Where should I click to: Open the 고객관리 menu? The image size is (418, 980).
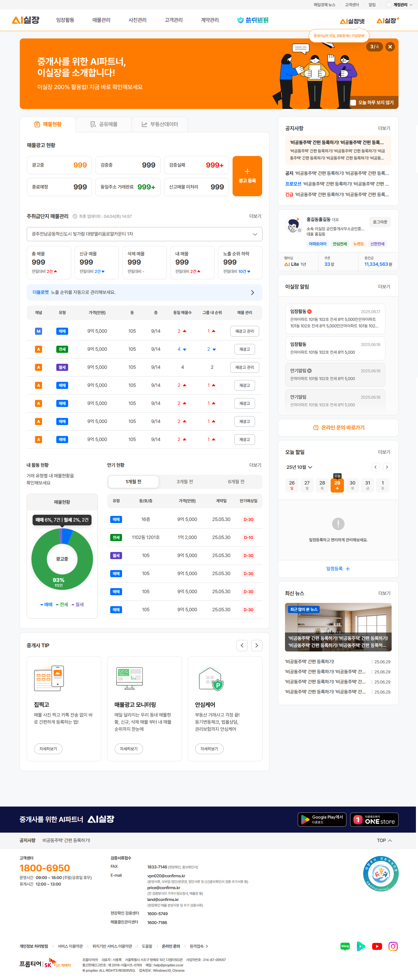(x=173, y=20)
